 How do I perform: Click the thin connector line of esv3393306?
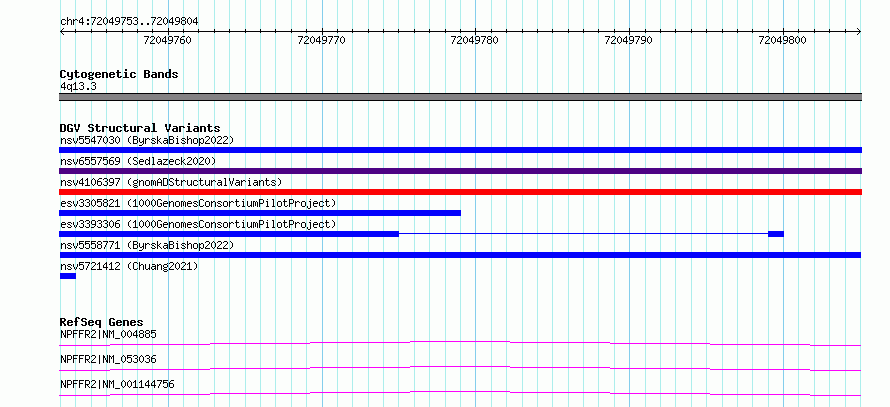(583, 234)
